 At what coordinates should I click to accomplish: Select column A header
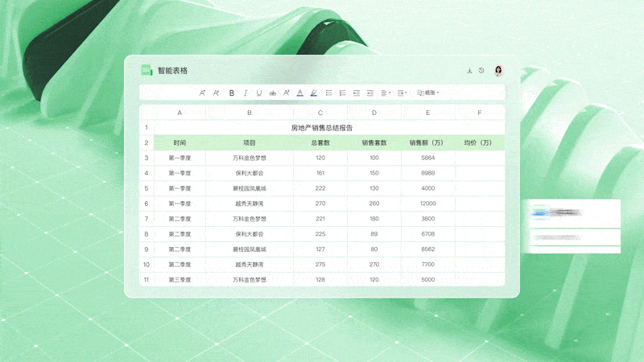click(180, 113)
